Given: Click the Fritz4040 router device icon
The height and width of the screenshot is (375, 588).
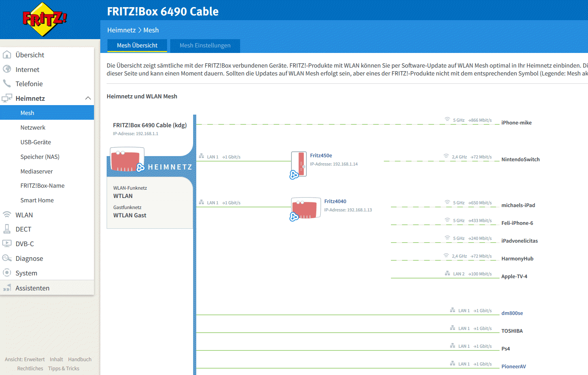Looking at the screenshot, I should coord(306,208).
